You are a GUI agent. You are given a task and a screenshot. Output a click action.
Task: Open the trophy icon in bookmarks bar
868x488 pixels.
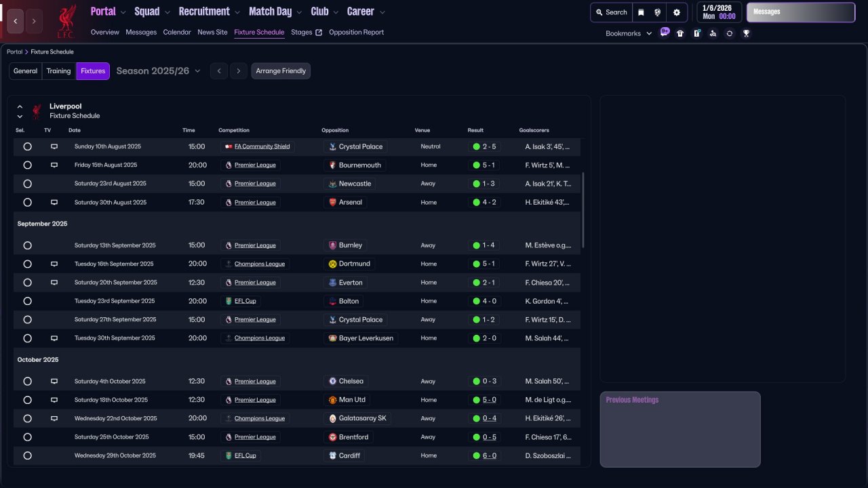click(746, 33)
